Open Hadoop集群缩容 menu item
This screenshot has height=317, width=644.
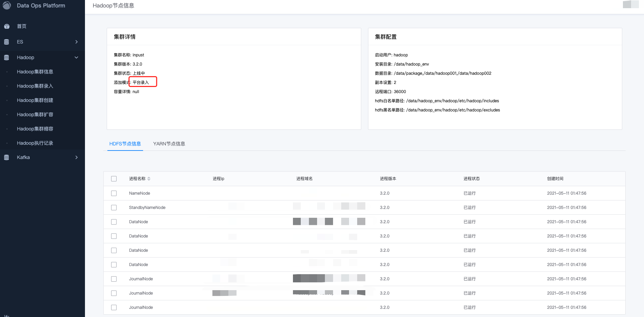[35, 129]
